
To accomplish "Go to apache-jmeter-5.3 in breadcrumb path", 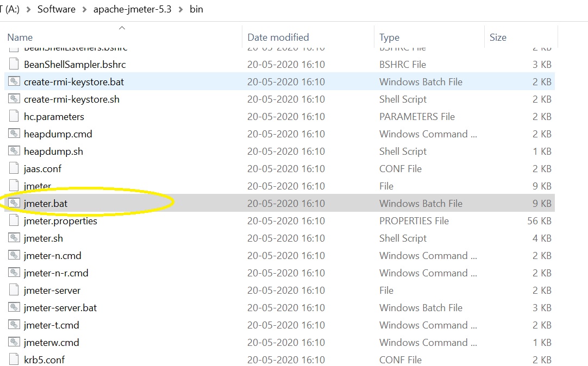I will click(x=132, y=9).
